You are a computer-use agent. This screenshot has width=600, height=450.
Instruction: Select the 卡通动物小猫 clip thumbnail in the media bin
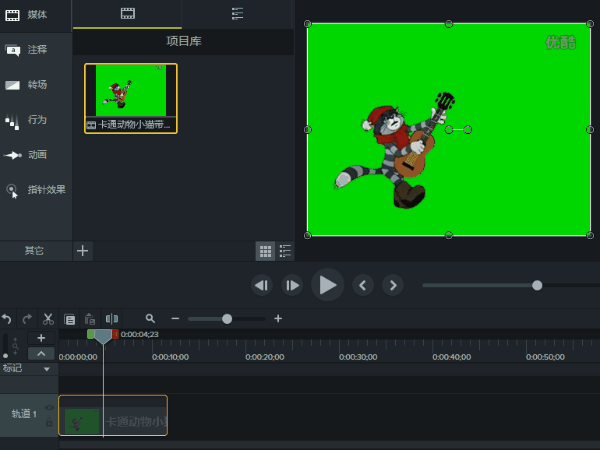click(x=131, y=98)
